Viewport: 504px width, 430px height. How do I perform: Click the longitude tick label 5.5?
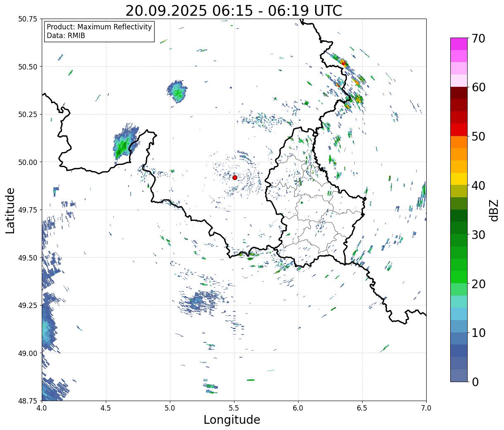[x=234, y=408]
